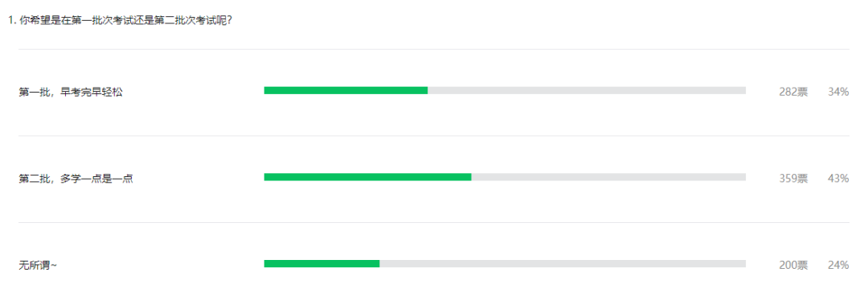Image resolution: width=868 pixels, height=297 pixels.
Task: Click green filled bar for 无所谓 option
Action: (x=321, y=264)
